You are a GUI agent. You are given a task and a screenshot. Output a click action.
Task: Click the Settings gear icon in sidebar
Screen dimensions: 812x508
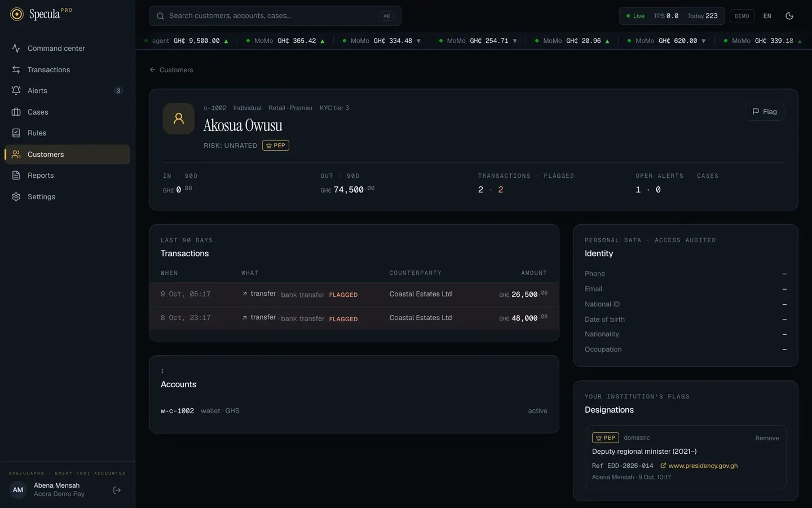[16, 197]
